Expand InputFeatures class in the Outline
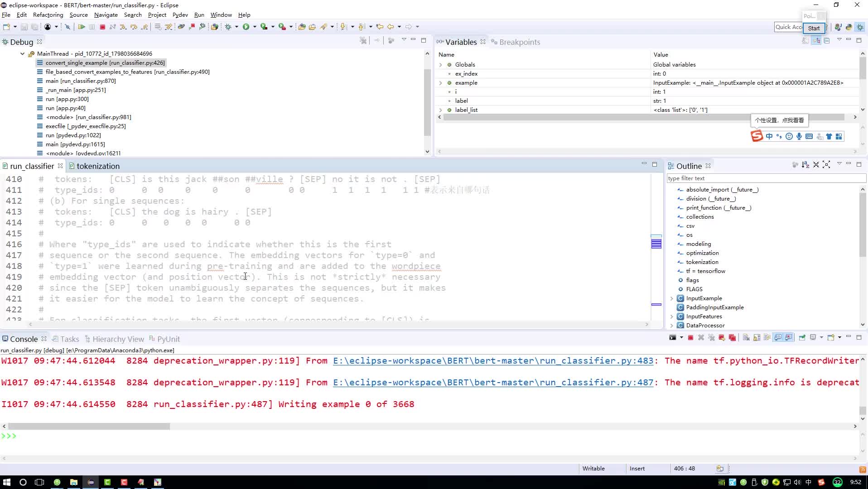The height and width of the screenshot is (489, 868). tap(672, 316)
